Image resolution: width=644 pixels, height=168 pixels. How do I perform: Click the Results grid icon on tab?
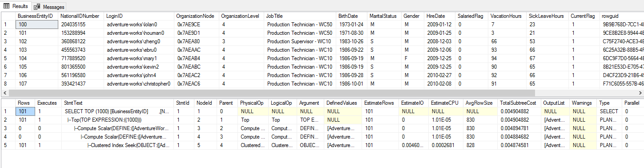[x=7, y=6]
